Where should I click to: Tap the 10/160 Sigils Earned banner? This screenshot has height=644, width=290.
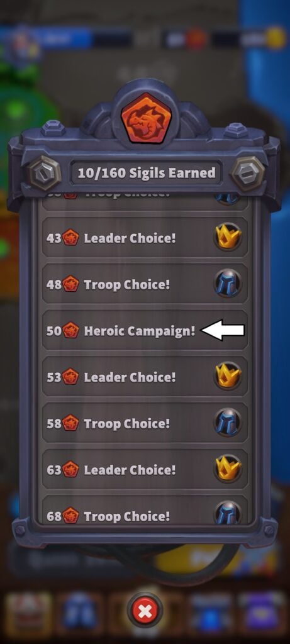146,173
